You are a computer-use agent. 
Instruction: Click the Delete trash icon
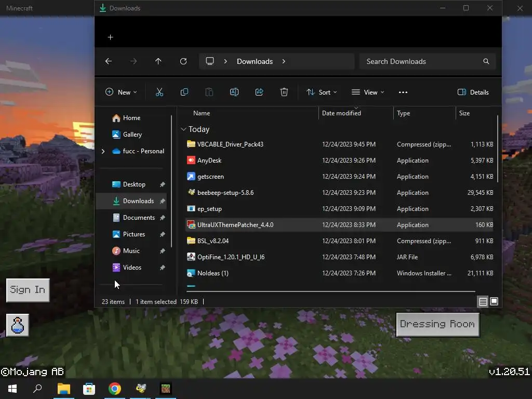[x=284, y=92]
